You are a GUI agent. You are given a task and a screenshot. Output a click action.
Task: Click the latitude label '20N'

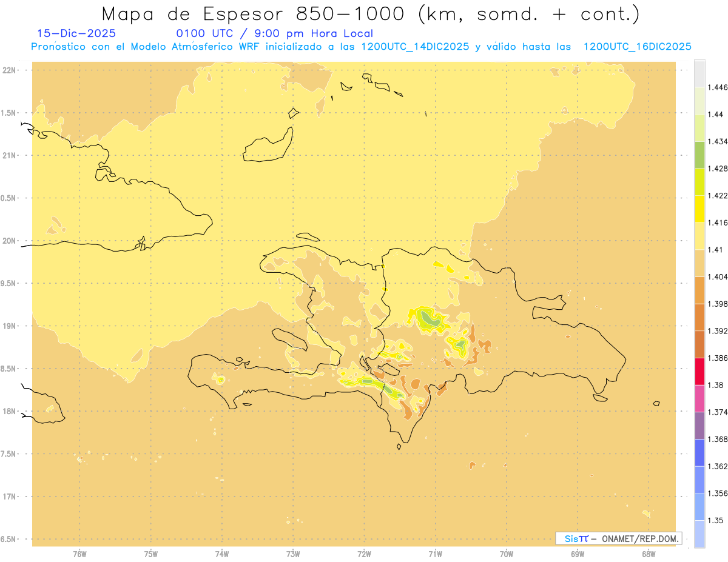[9, 241]
